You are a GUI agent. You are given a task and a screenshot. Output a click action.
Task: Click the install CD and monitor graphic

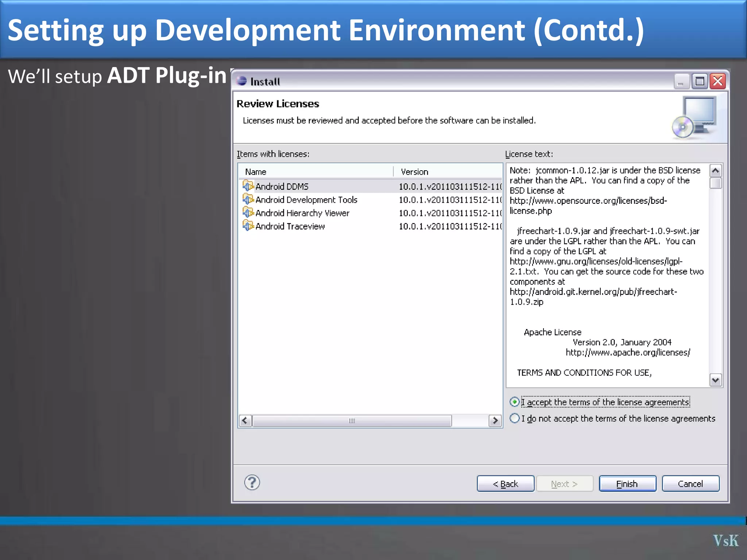point(695,117)
